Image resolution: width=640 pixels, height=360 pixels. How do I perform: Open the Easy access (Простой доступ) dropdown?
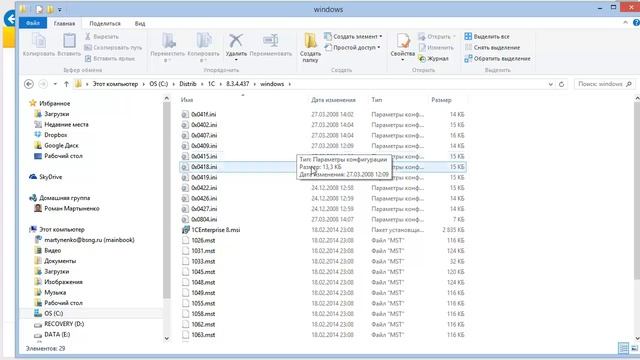tap(352, 47)
